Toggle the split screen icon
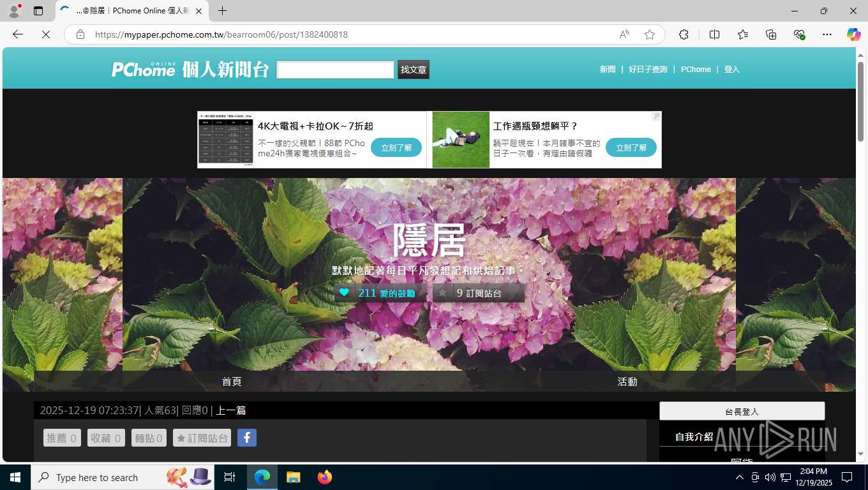Image resolution: width=868 pixels, height=490 pixels. click(714, 34)
